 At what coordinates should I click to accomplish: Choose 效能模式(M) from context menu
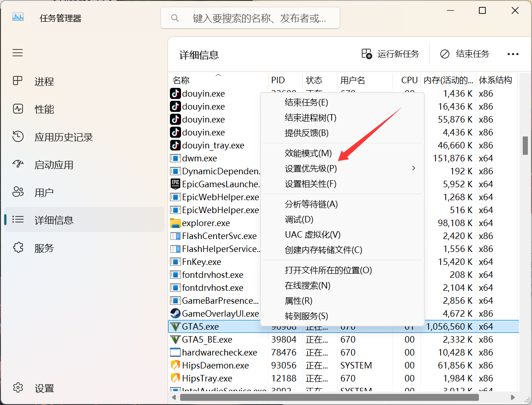(x=308, y=153)
